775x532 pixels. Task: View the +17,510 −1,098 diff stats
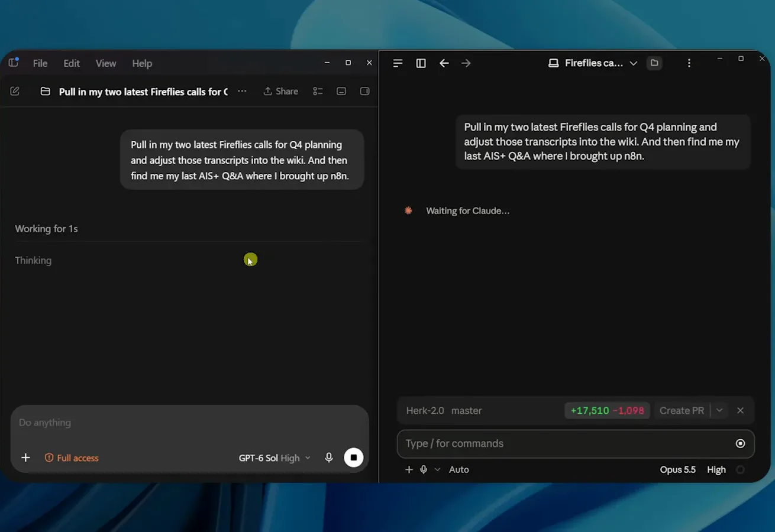point(607,410)
